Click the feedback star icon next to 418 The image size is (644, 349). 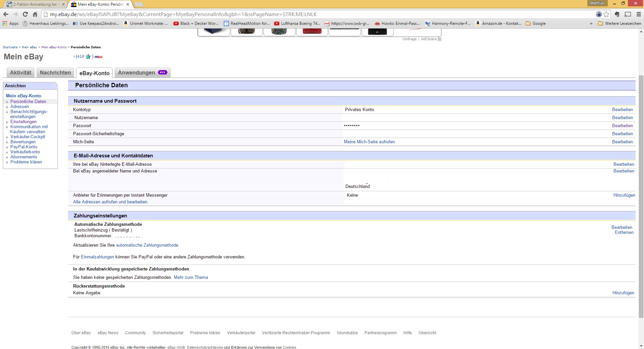(88, 56)
